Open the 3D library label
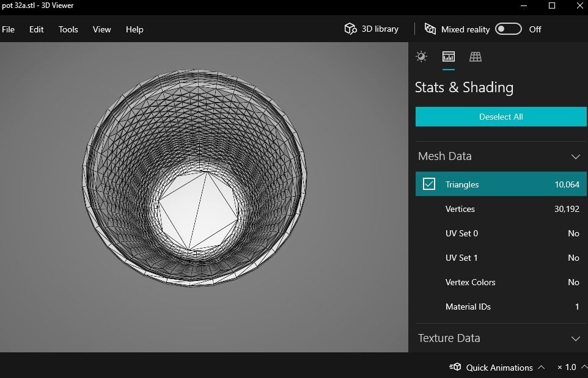The height and width of the screenshot is (378, 588). [380, 29]
